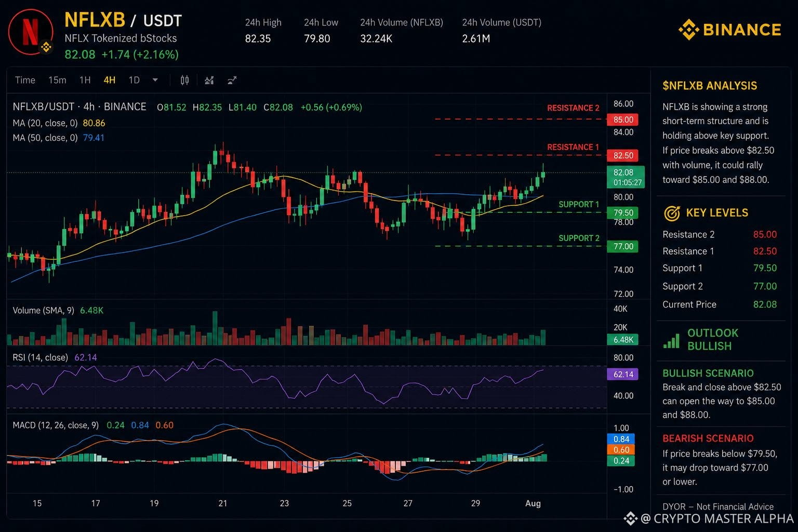Image resolution: width=798 pixels, height=532 pixels.
Task: Click the green 79.50 price axis tag
Action: click(x=622, y=212)
